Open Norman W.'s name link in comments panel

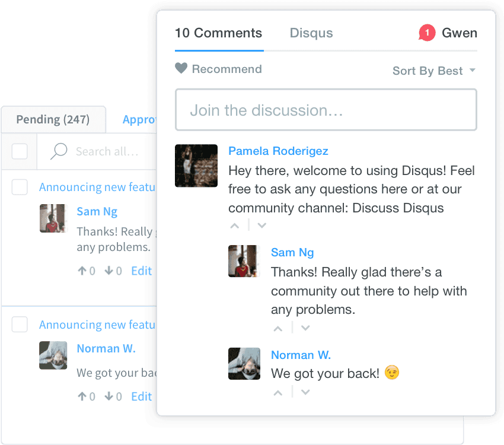301,355
